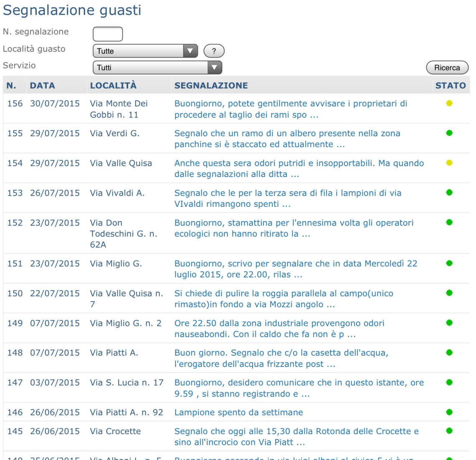Open report 'Lampione spento da settimane'
This screenshot has height=460, width=476.
[238, 413]
